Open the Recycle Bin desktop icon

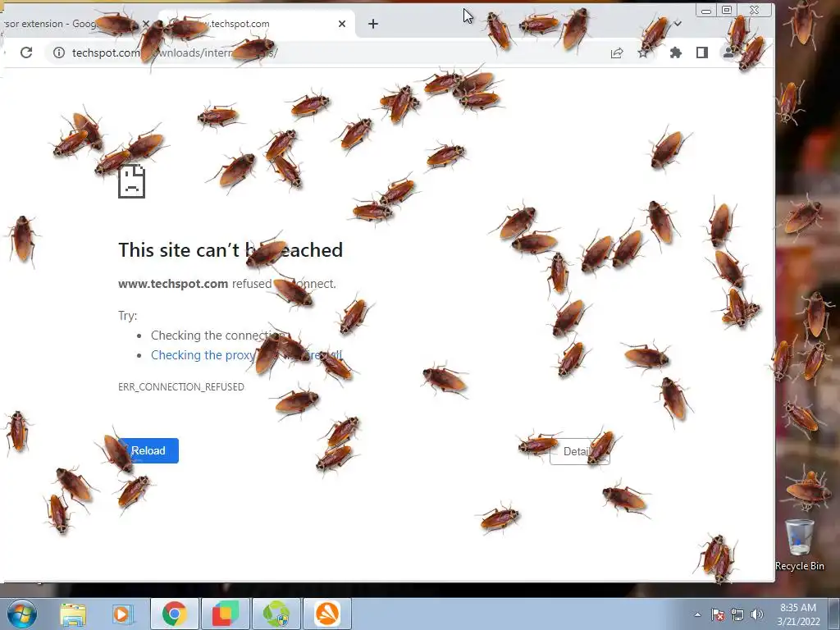pos(799,545)
